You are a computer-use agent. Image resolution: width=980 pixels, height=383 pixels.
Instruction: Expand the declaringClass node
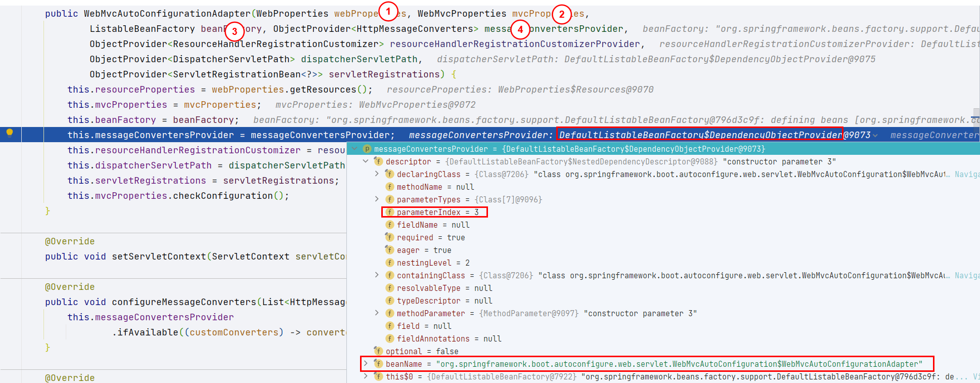coord(377,174)
